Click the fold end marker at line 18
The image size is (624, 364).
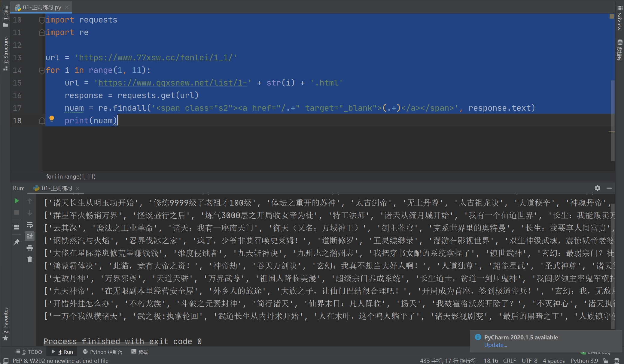click(x=42, y=121)
